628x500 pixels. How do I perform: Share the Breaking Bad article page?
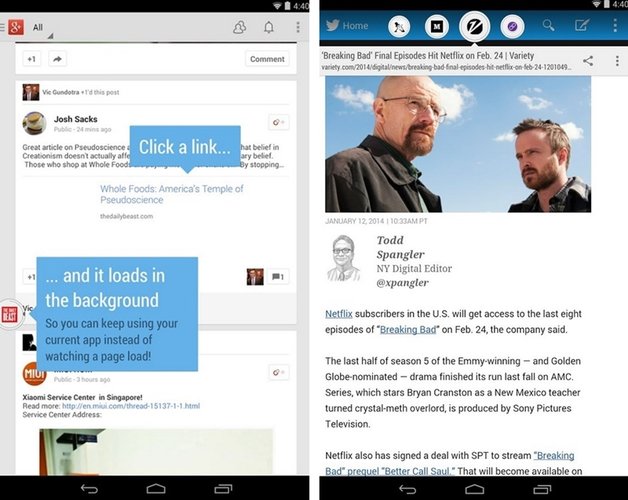[x=588, y=61]
